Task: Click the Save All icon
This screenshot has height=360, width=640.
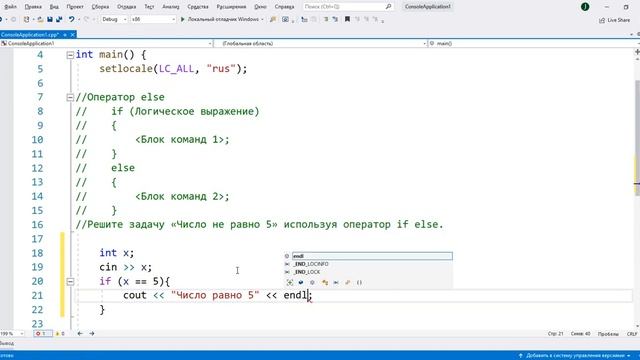Action: [x=59, y=19]
